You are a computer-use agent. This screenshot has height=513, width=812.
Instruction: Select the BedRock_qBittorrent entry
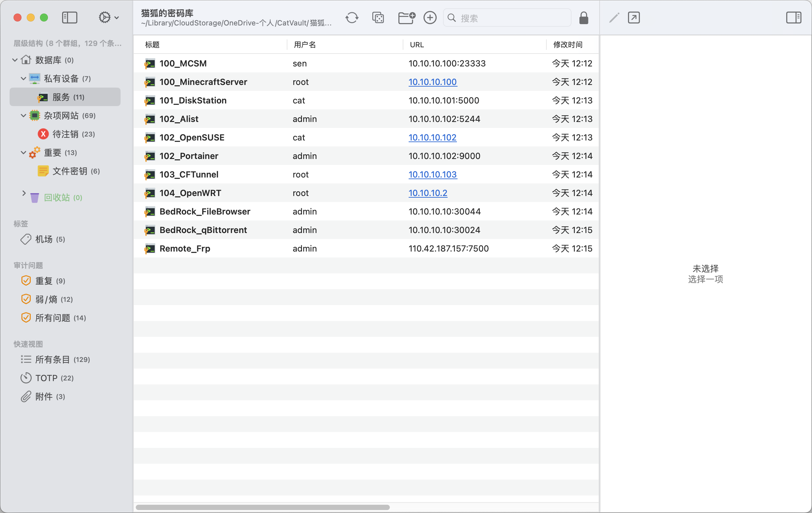coord(366,230)
